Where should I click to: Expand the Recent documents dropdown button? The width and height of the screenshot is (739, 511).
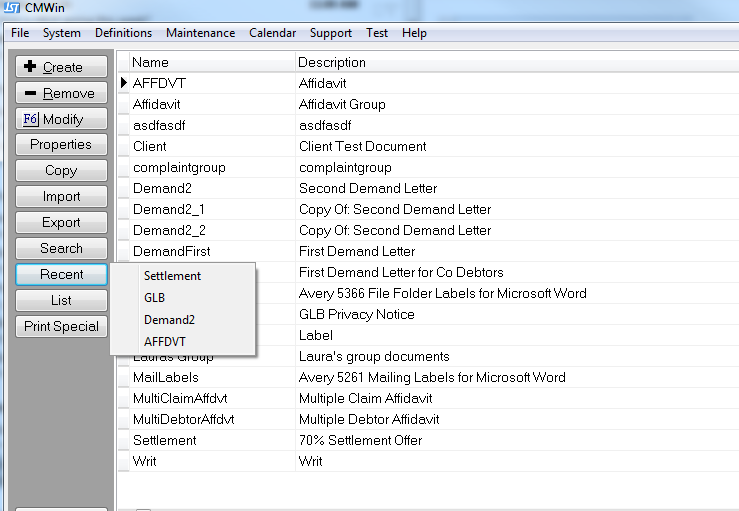62,274
